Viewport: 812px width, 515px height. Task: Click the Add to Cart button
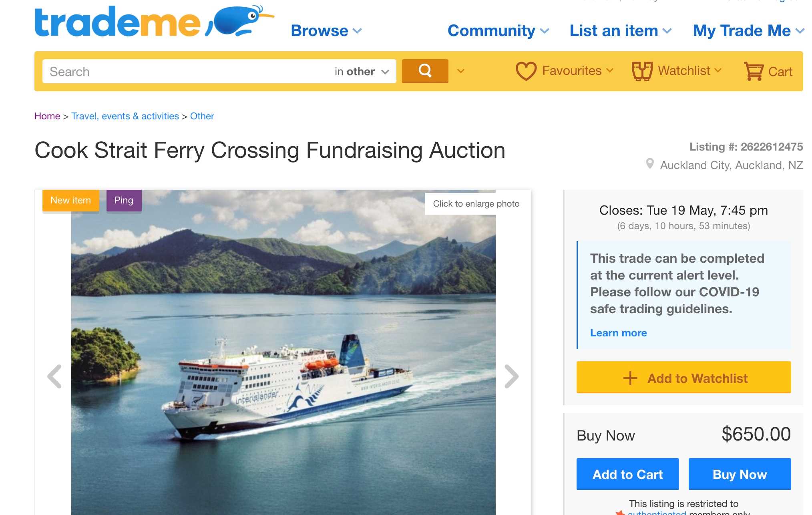(x=627, y=474)
